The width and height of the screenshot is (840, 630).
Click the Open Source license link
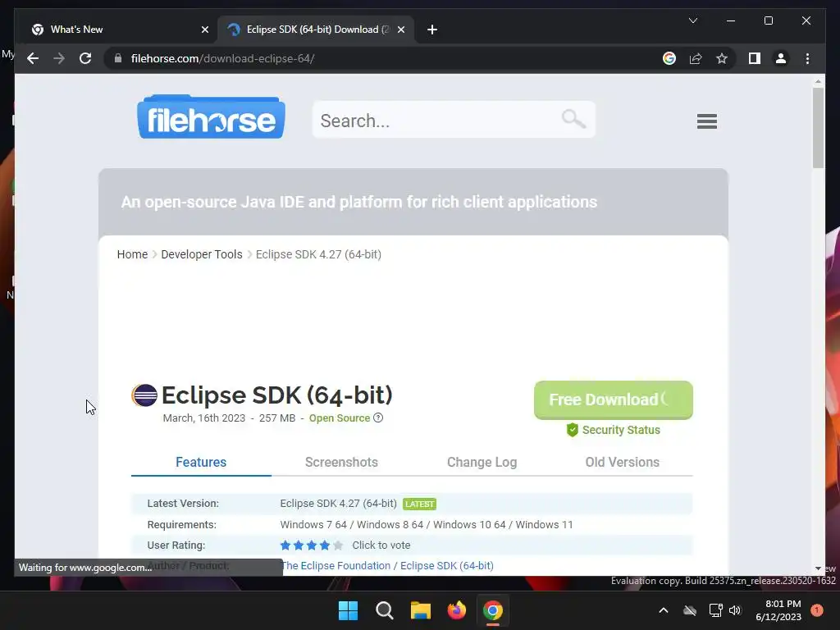click(x=339, y=418)
